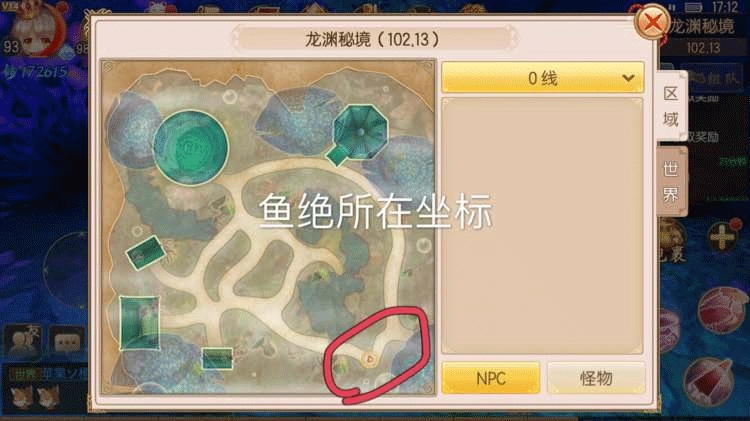Open the 0线 line selector dropdown
Viewport: 750px width, 421px height.
[542, 78]
